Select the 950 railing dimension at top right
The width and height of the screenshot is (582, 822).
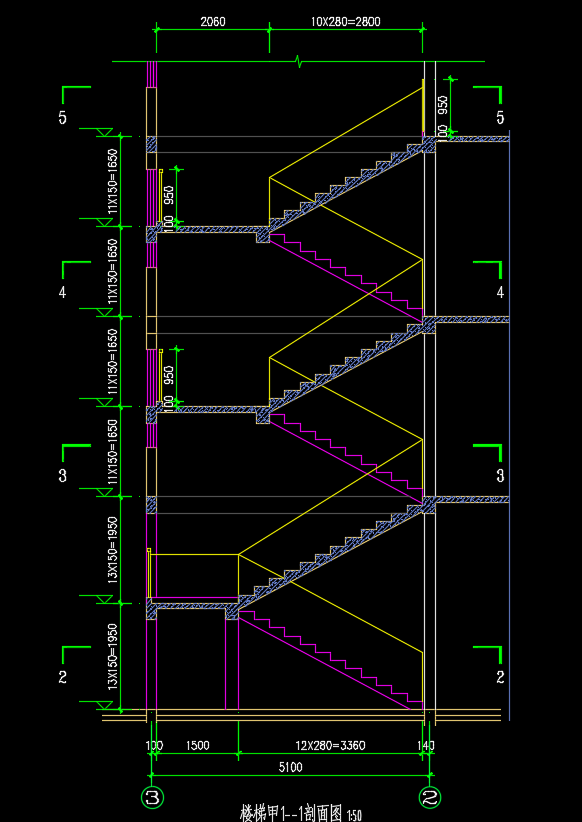(x=443, y=104)
